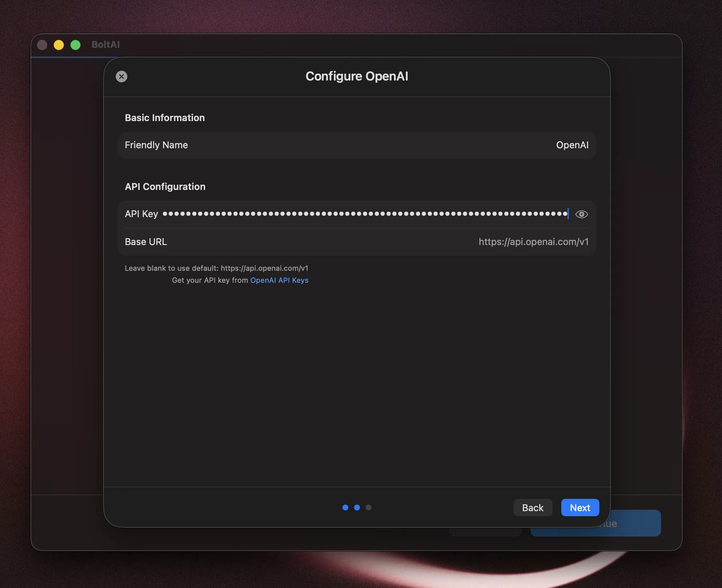Open the OpenAI API Keys link
The height and width of the screenshot is (588, 722).
[x=279, y=280]
